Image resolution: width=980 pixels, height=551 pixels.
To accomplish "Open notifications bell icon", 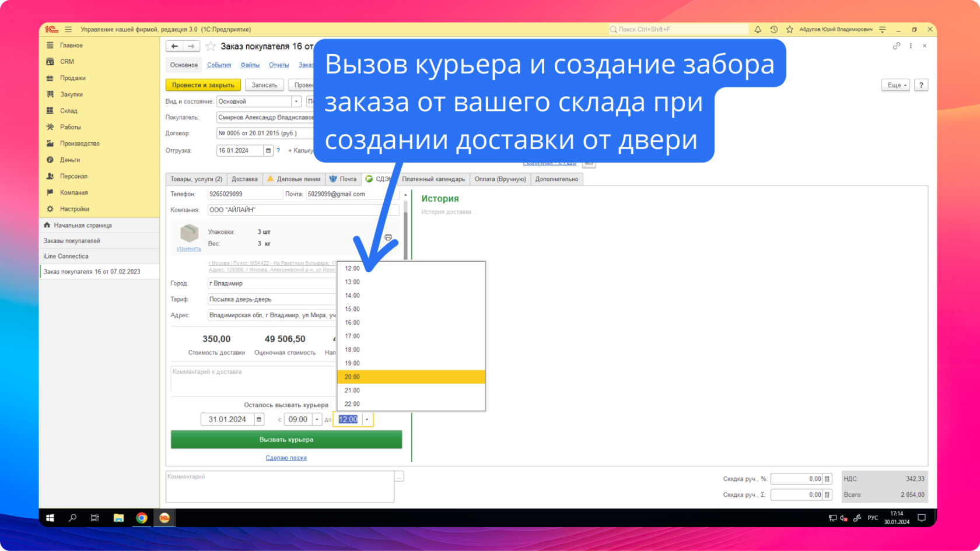I will (x=758, y=29).
